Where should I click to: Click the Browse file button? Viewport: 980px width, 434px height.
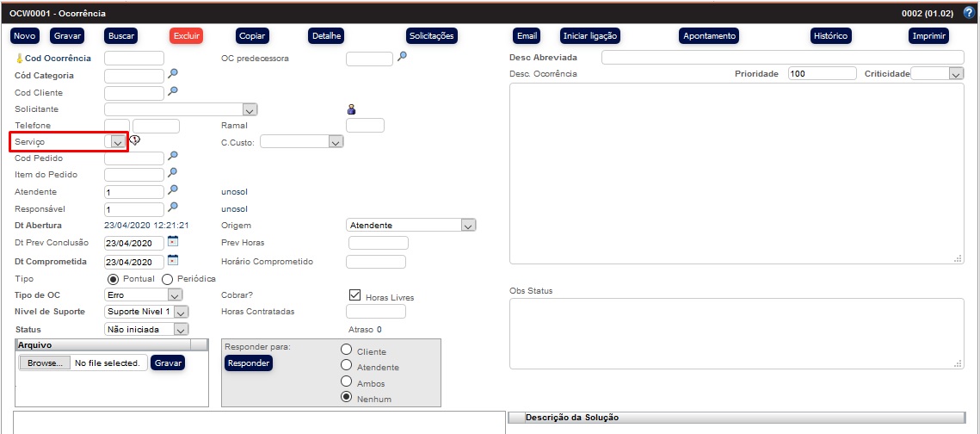46,363
